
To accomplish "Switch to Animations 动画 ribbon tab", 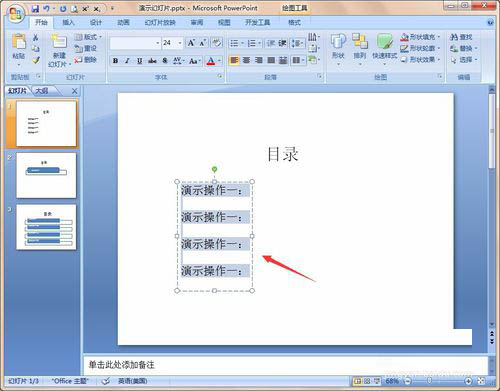I will [123, 22].
